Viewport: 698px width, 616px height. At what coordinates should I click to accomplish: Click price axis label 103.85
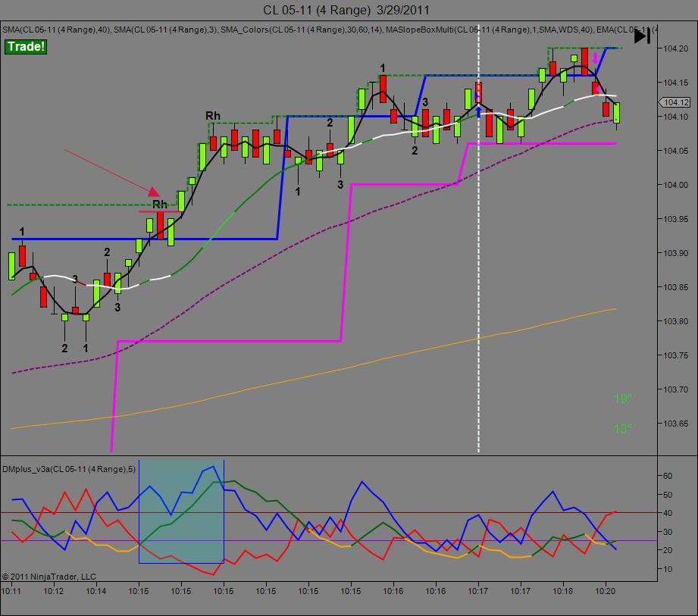[x=675, y=287]
